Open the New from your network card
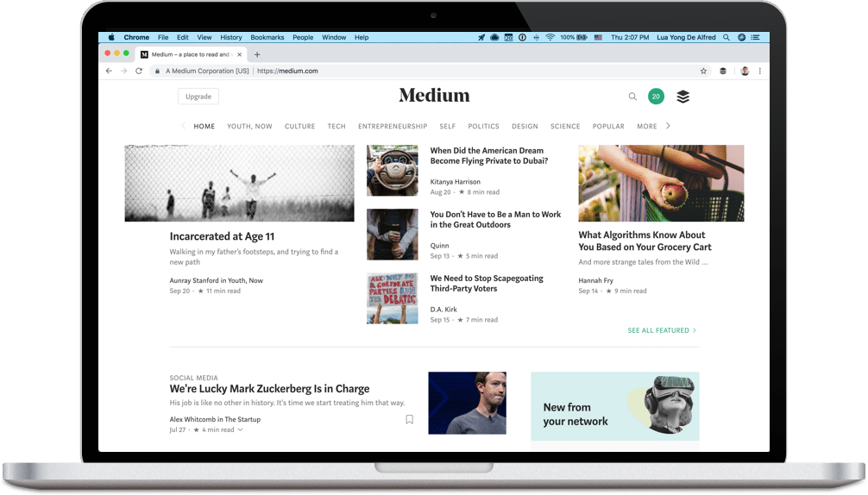 [615, 406]
